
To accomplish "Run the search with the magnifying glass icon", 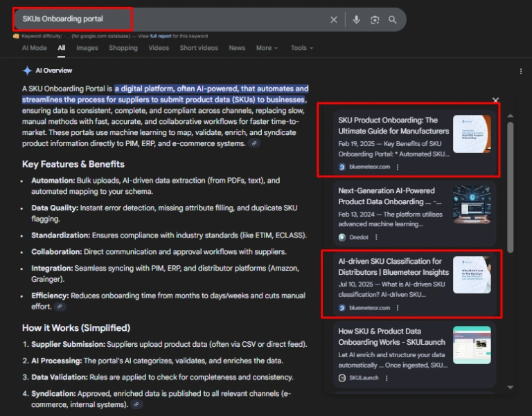I will coord(393,19).
